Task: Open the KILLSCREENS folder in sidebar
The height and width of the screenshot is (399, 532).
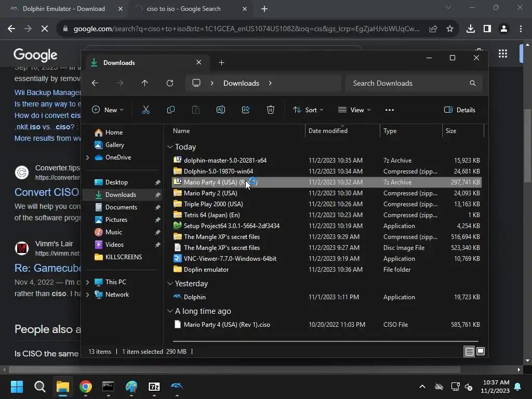Action: coord(124,257)
